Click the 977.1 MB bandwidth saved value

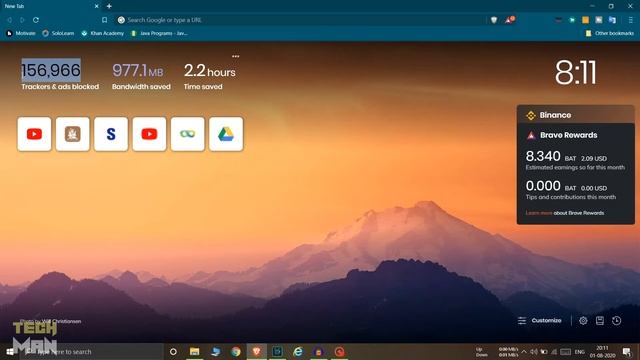[138, 70]
